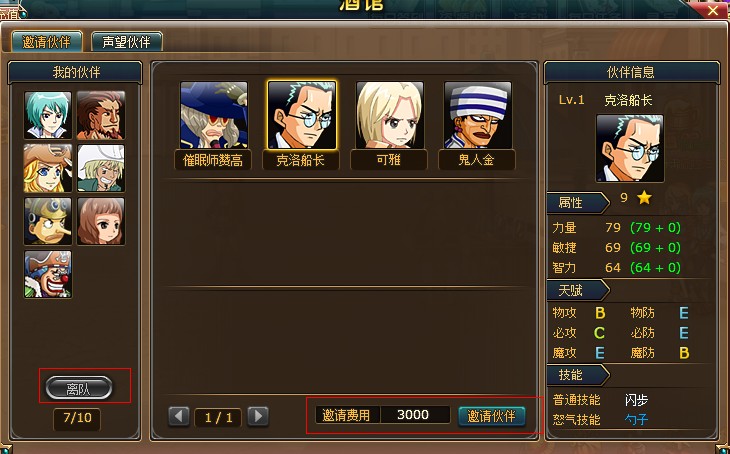This screenshot has width=730, height=454.
Task: Select the teal-haired partner in 我的伙伴
Action: click(48, 115)
